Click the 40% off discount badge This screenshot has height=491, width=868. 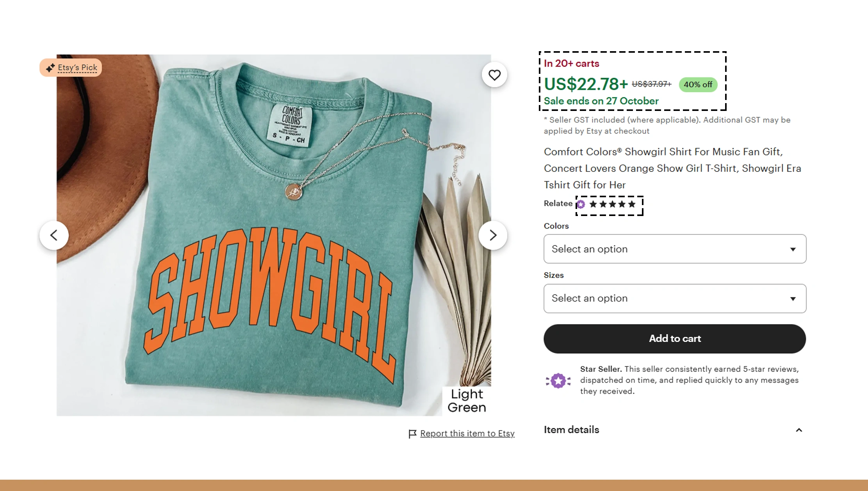coord(698,84)
